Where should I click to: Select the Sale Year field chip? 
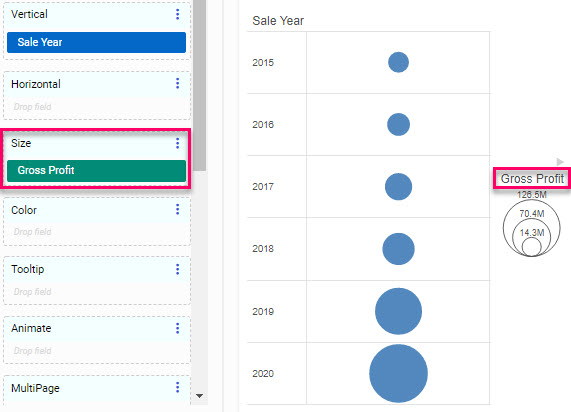click(x=97, y=42)
